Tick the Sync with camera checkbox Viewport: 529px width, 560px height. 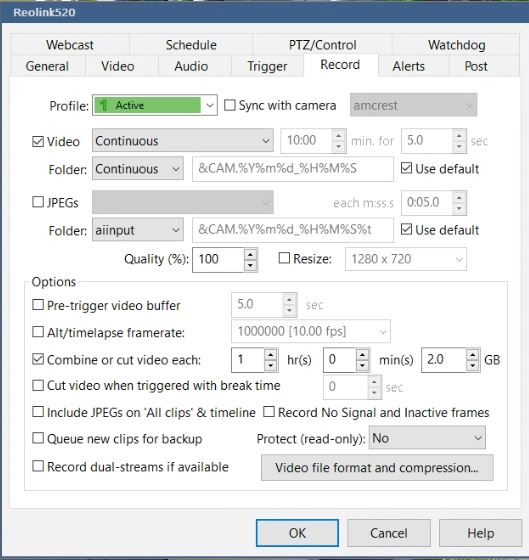click(229, 105)
